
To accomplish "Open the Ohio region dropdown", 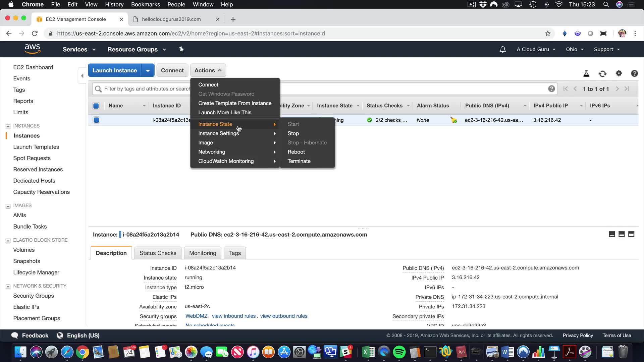I will coord(575,49).
